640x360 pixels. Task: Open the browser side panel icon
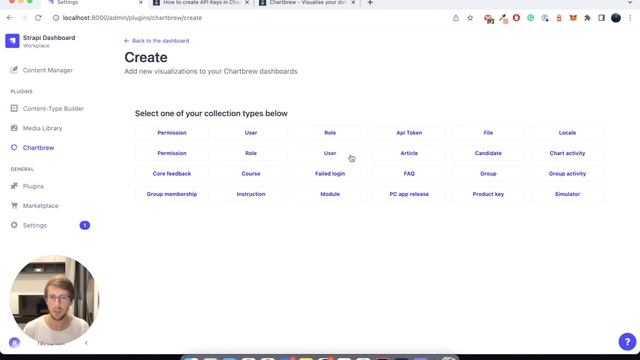click(602, 18)
